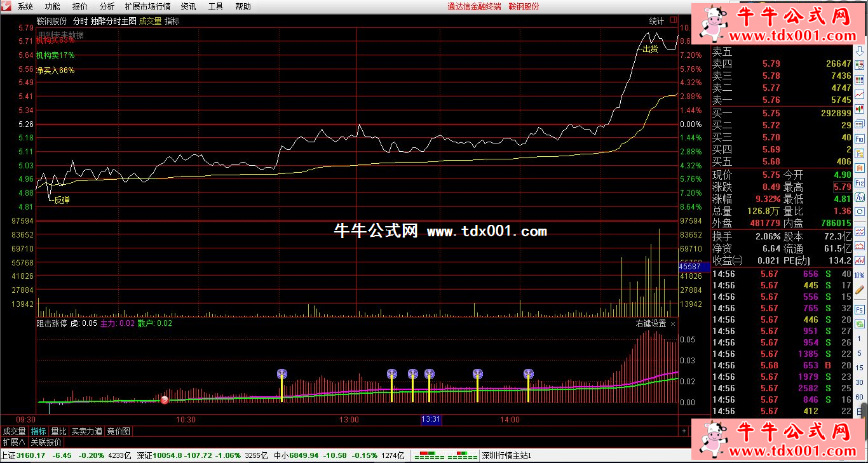Click the orange document sidebar icon
The height and width of the screenshot is (463, 868).
[x=860, y=168]
